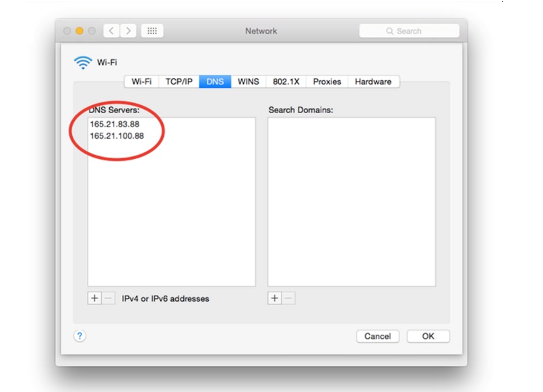Open the WINS tab
This screenshot has height=392, width=543.
point(249,81)
